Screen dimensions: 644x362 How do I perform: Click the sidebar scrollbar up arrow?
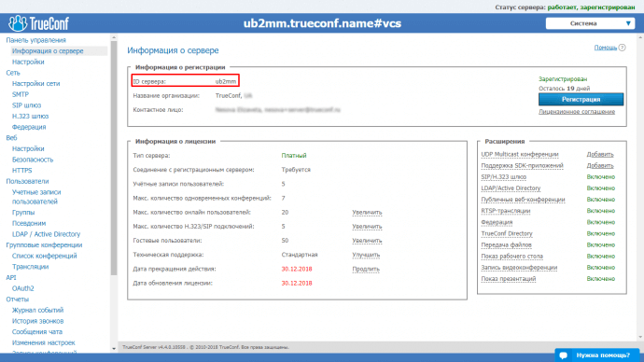114,37
